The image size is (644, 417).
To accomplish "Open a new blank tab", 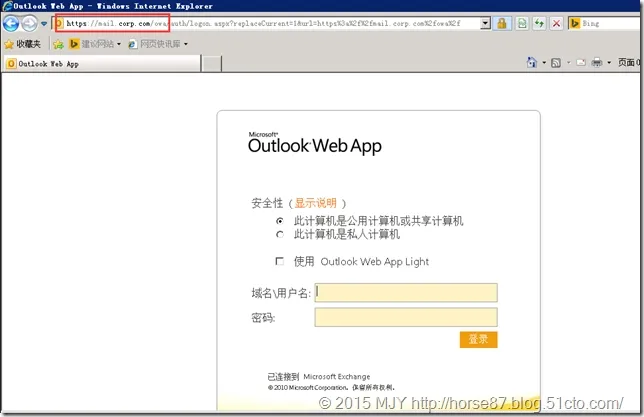I will coord(212,64).
